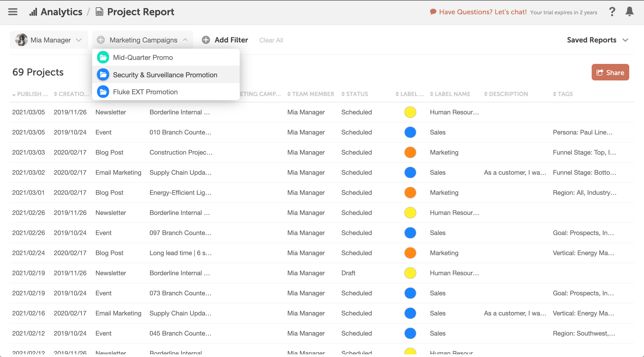
Task: Click the Project Report calendar icon
Action: pos(100,12)
